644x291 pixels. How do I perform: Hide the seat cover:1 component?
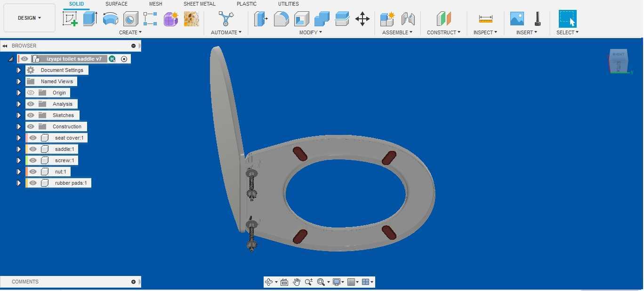[x=33, y=138]
